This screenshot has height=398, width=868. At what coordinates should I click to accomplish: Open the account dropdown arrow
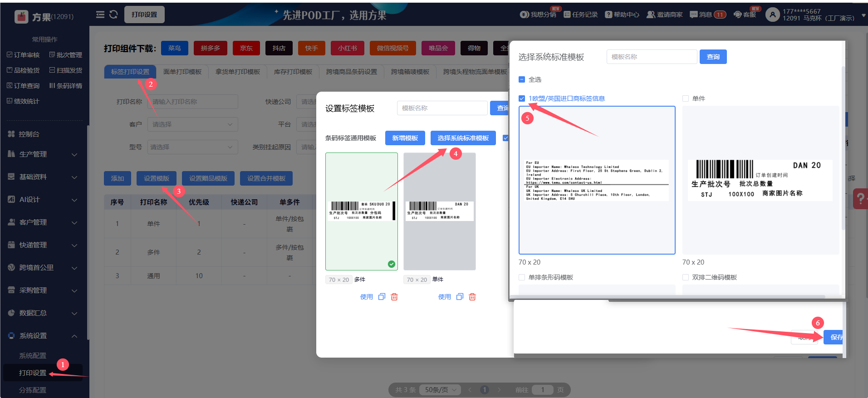pos(863,15)
